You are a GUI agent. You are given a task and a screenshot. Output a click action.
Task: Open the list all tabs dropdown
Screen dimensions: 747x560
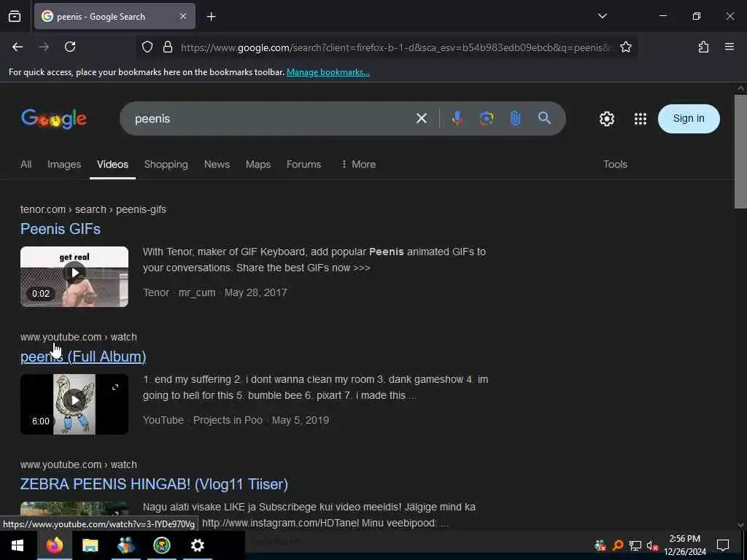[602, 16]
